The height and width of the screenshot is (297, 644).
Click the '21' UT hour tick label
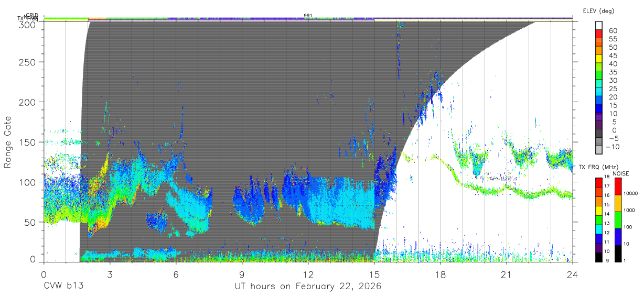[507, 274]
